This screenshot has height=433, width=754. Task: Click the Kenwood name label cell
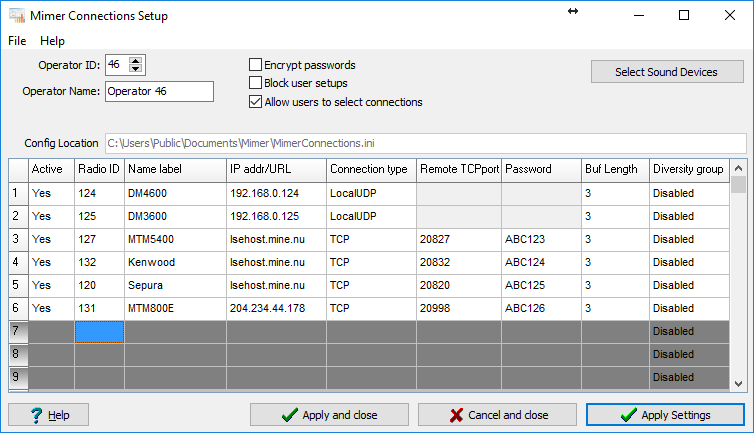click(176, 263)
